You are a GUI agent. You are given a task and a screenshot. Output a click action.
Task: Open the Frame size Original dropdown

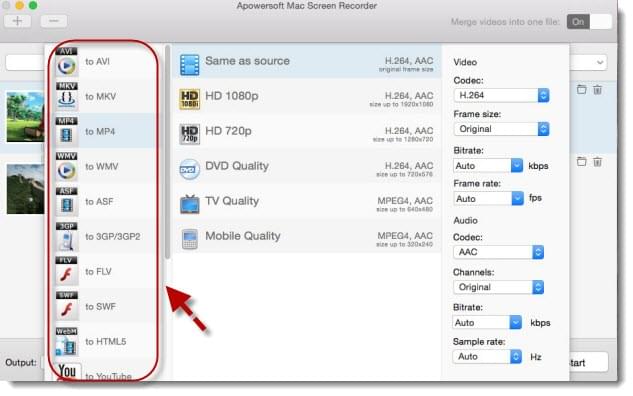[501, 129]
